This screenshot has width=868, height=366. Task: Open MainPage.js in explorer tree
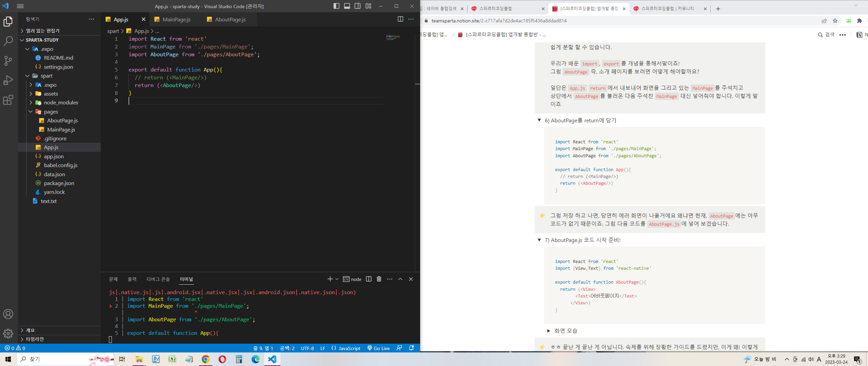[x=59, y=130]
